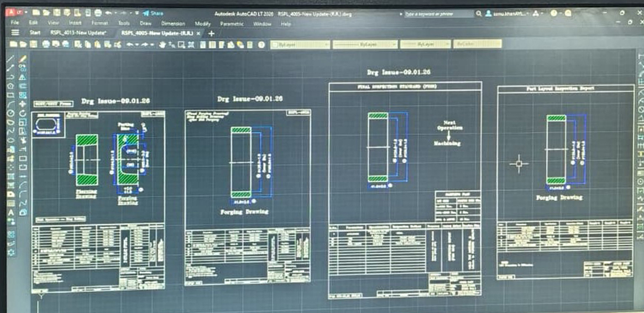
Task: Select the Erase tool in Modify toolbar
Action: point(23,59)
